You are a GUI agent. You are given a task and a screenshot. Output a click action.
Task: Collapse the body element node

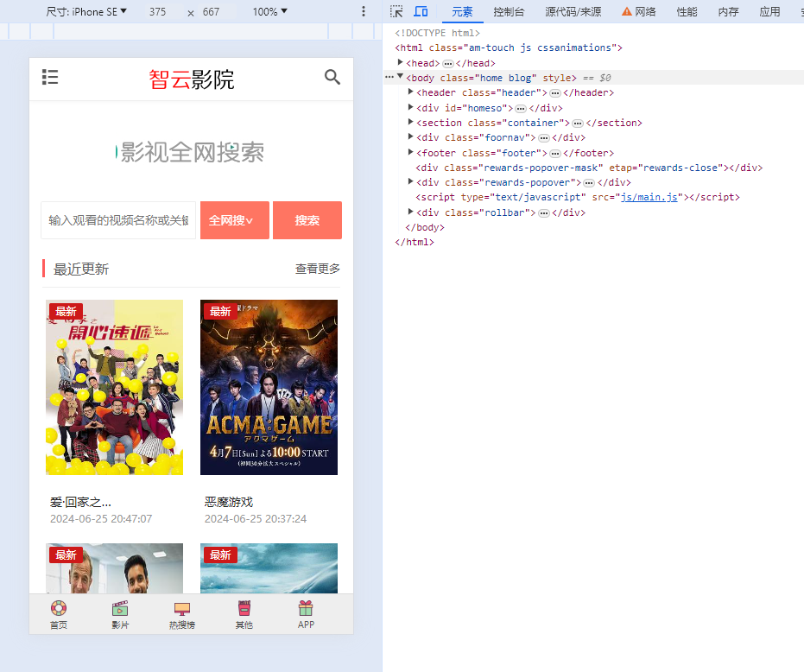point(401,77)
